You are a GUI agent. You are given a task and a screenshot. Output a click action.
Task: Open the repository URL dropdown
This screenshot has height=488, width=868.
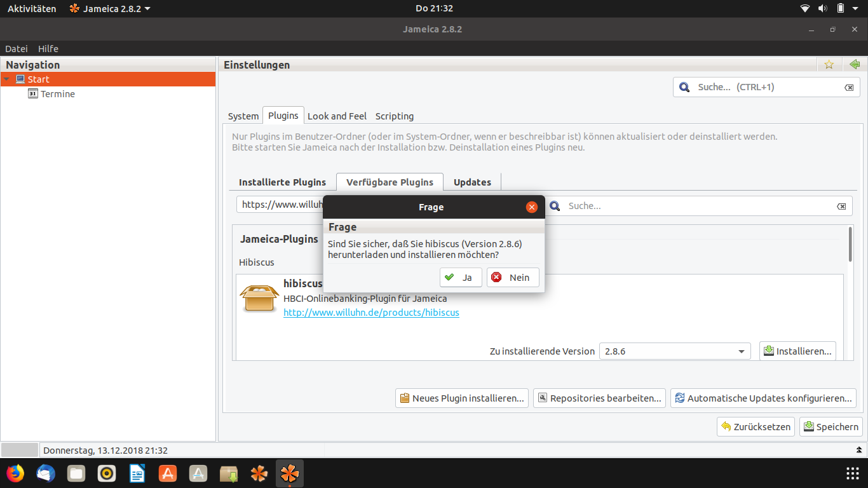point(280,205)
